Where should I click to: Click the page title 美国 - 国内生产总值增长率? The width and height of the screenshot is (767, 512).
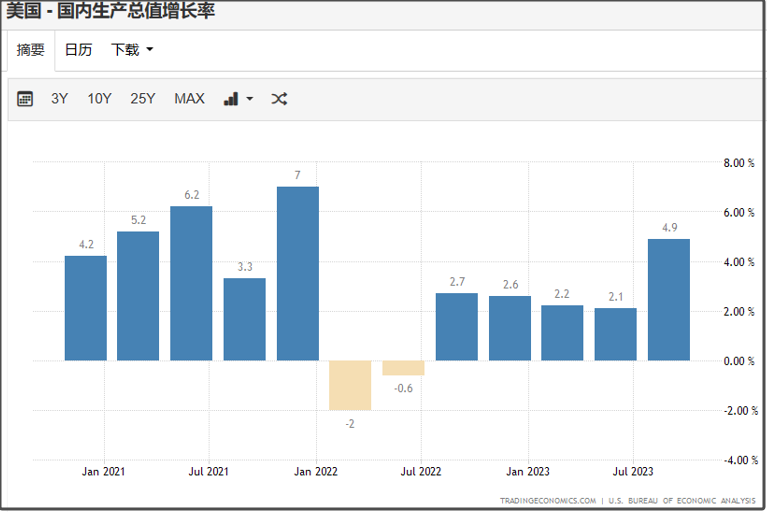pyautogui.click(x=110, y=12)
